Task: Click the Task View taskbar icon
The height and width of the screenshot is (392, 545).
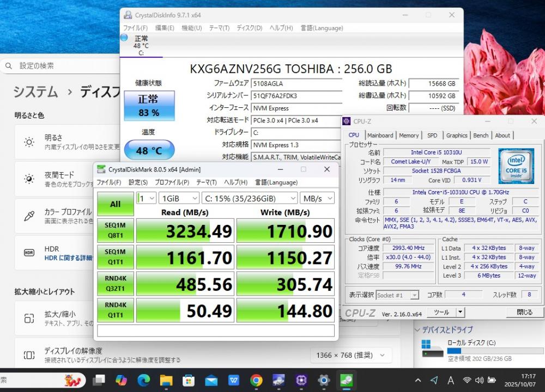Action: 99,379
